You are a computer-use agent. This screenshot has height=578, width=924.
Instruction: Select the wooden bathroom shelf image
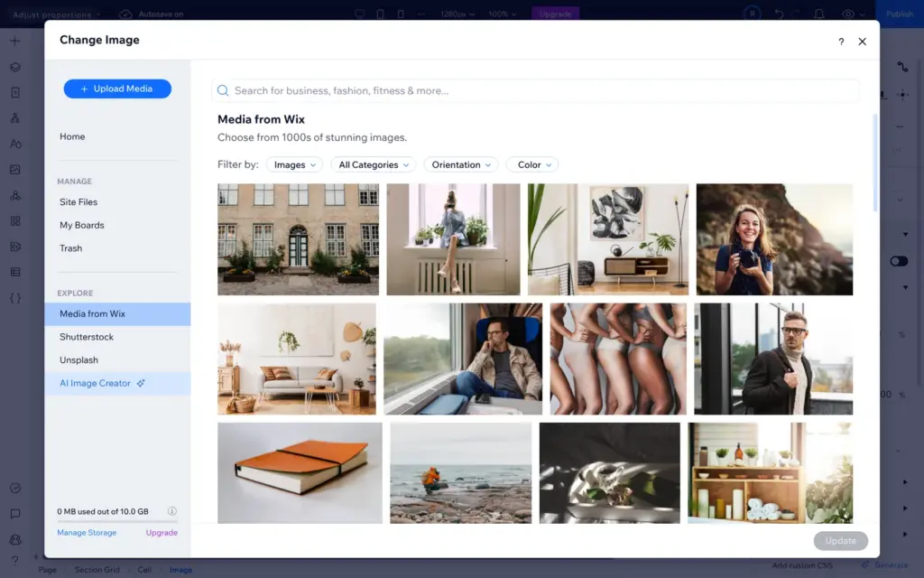coord(771,473)
